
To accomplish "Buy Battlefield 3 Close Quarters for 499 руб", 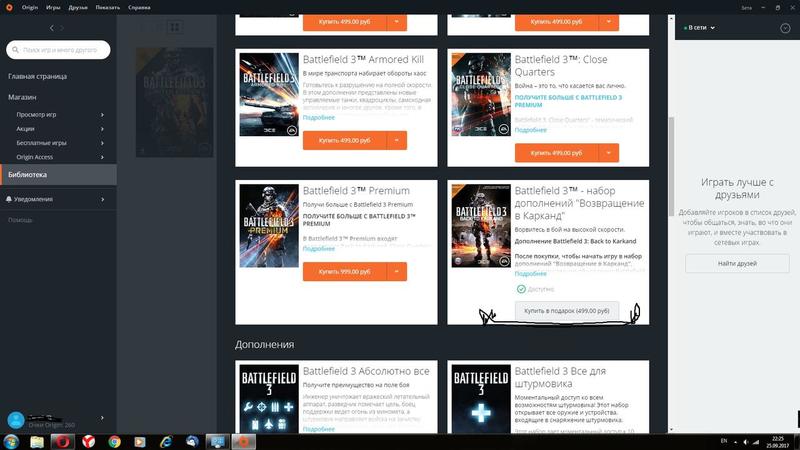I will [x=557, y=153].
